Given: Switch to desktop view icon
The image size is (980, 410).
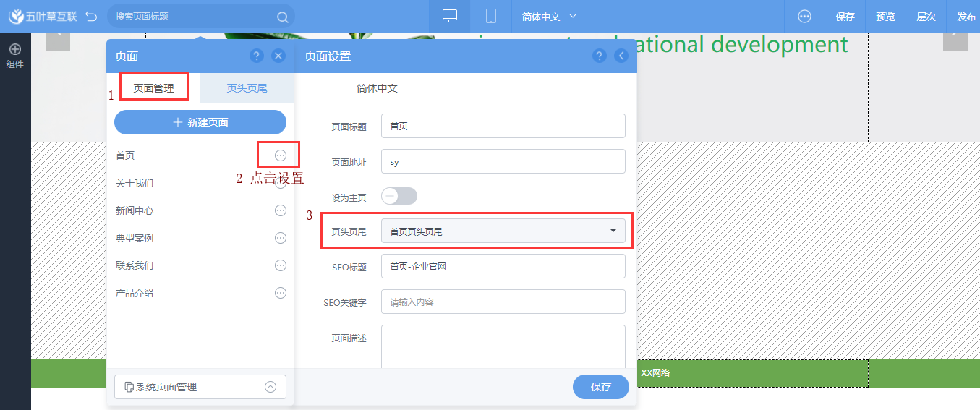Looking at the screenshot, I should point(450,17).
